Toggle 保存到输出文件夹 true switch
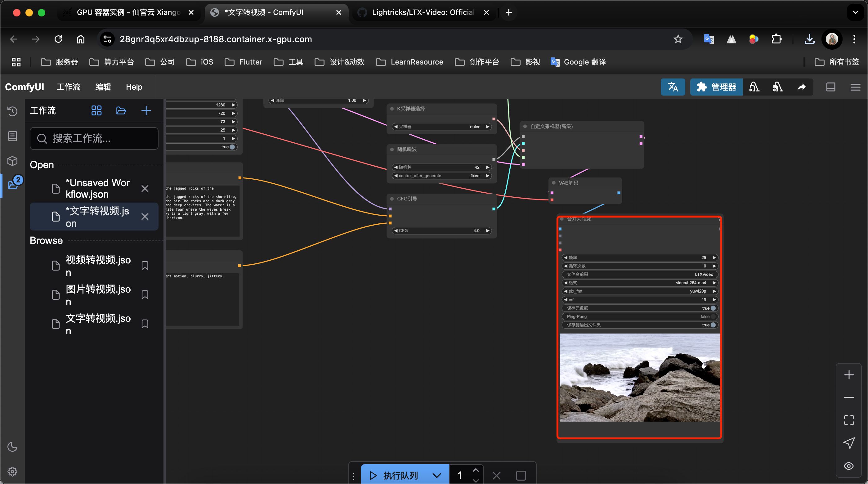868x484 pixels. (x=713, y=325)
